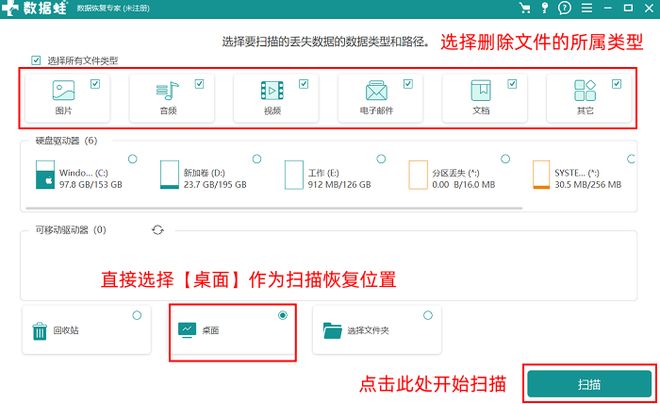
Task: Click the key registration icon
Action: [x=545, y=8]
